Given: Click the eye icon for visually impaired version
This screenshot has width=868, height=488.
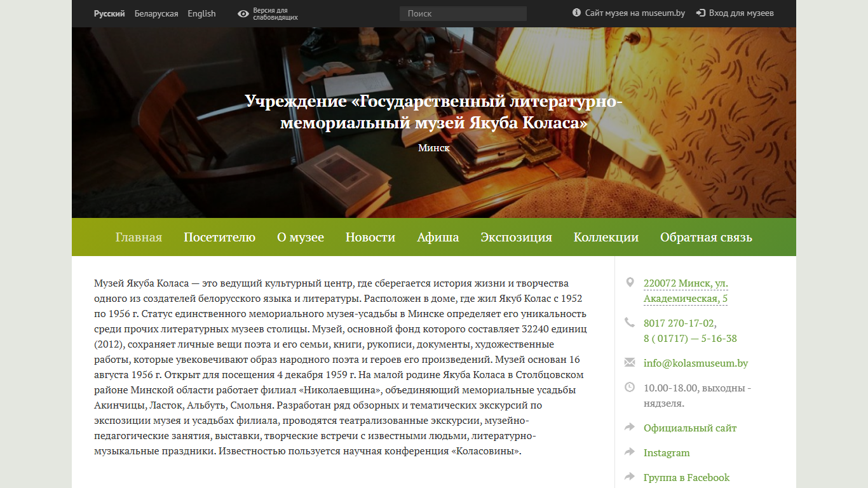Looking at the screenshot, I should tap(243, 13).
